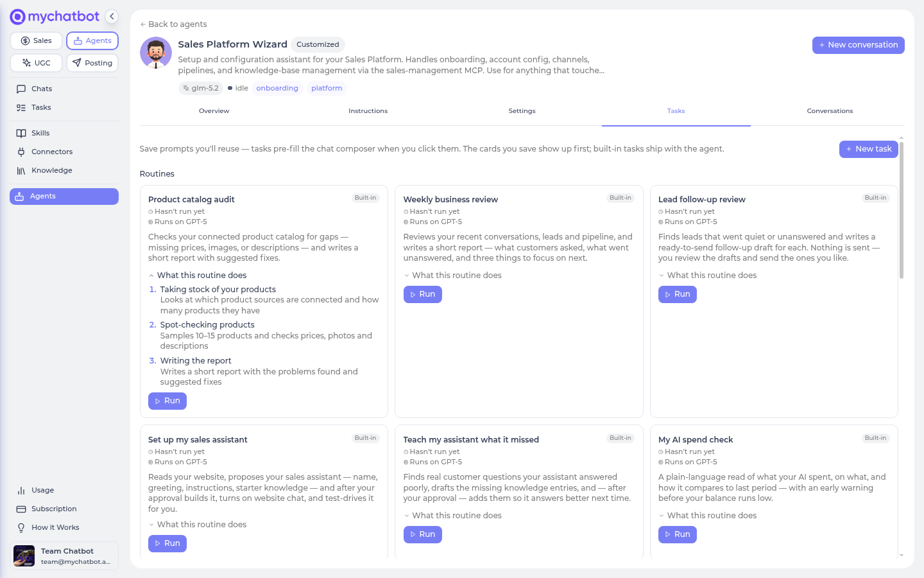Click the Customized badge
This screenshot has width=924, height=578.
[318, 44]
